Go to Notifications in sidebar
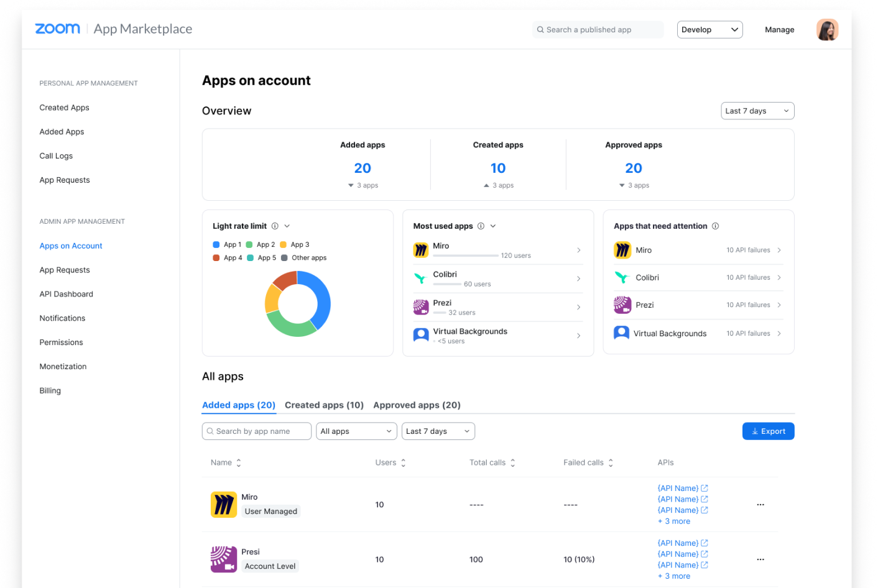Viewport: 878px width, 588px height. click(62, 318)
